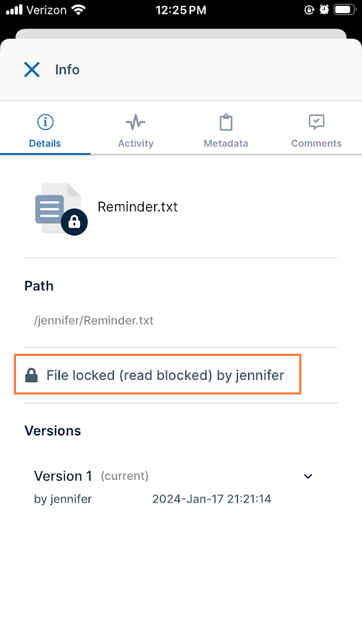Click the Reminder.txt file name
The height and width of the screenshot is (644, 362).
[138, 206]
